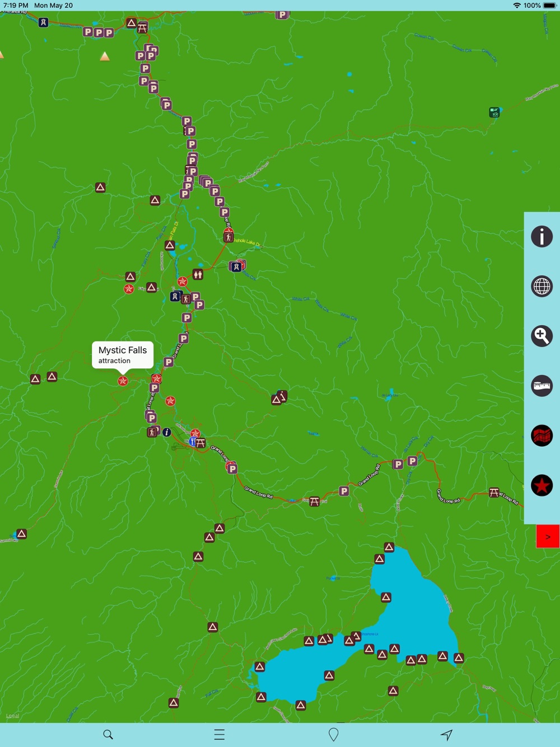The image size is (560, 747).
Task: Tap the Wi-Fi icon in the status bar
Action: coord(516,6)
